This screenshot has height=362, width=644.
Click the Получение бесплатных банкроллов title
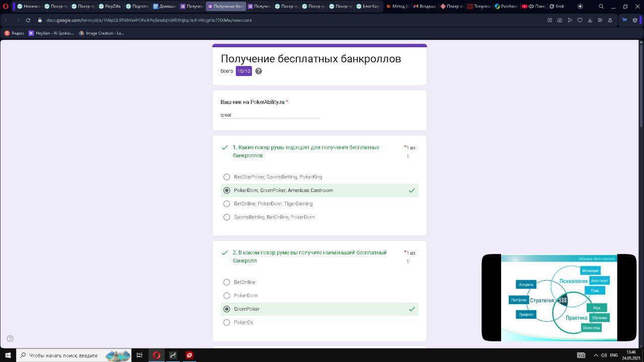coord(311,59)
